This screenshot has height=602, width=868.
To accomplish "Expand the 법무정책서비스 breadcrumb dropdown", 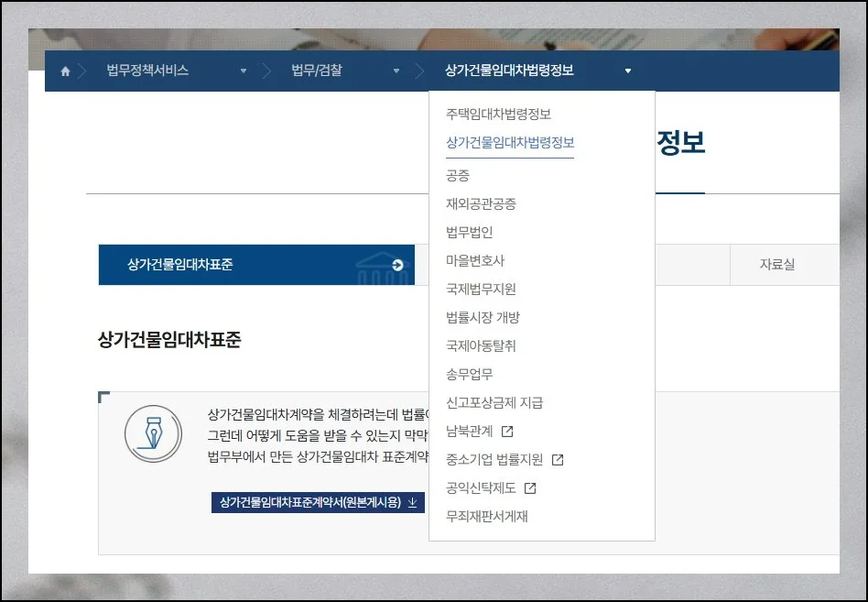I will [x=244, y=71].
